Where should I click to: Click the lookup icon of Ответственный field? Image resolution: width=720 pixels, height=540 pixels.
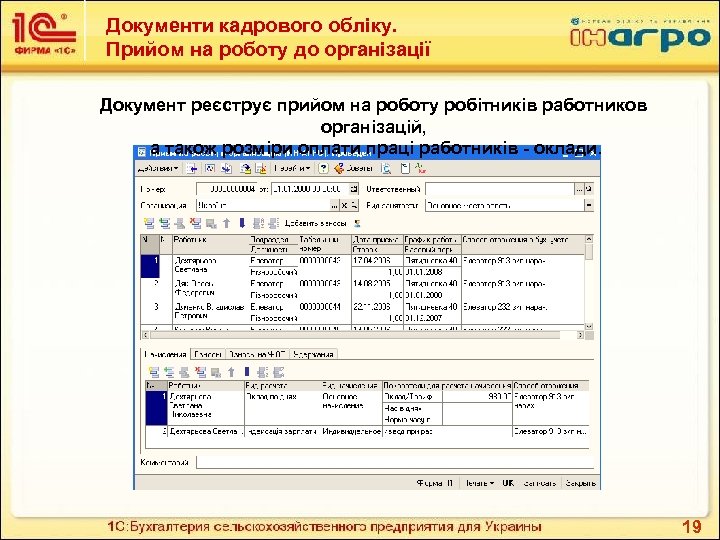[589, 189]
